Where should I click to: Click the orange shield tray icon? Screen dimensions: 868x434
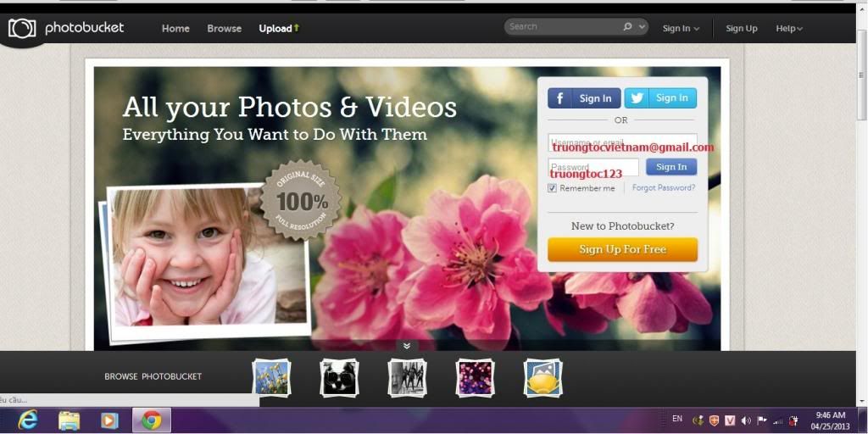point(714,420)
